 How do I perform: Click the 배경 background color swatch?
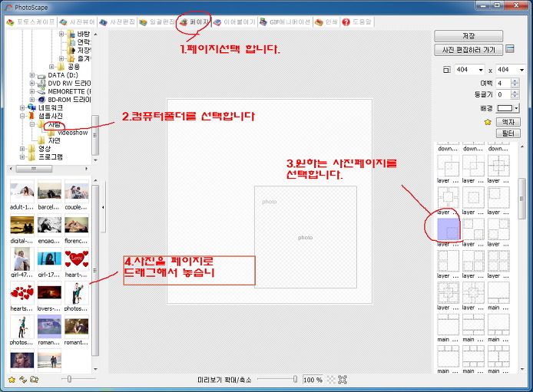click(505, 108)
